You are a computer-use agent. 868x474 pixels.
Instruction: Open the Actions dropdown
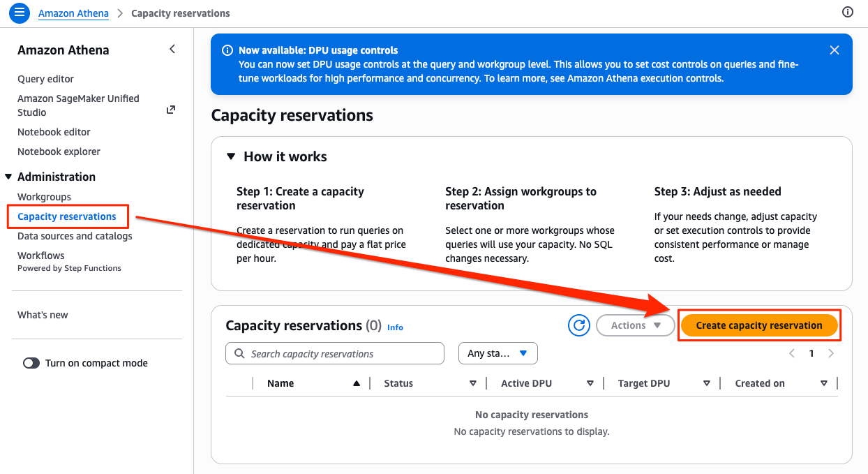635,325
